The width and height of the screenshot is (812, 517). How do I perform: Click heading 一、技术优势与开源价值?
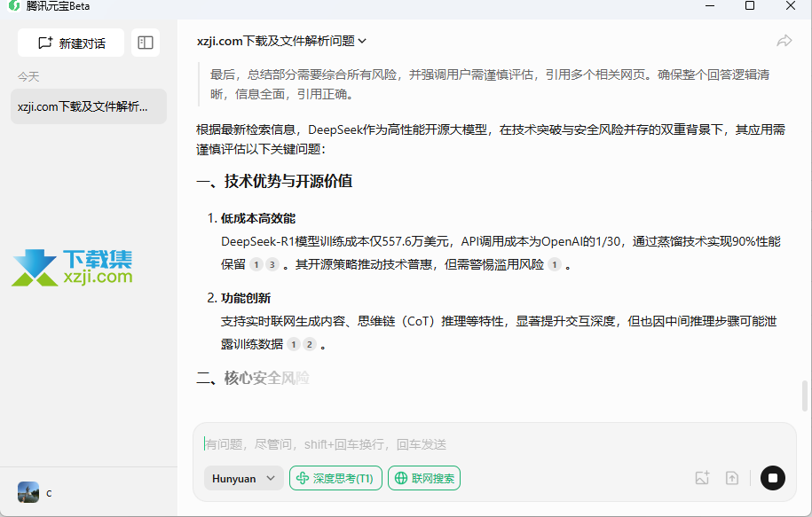click(x=274, y=181)
